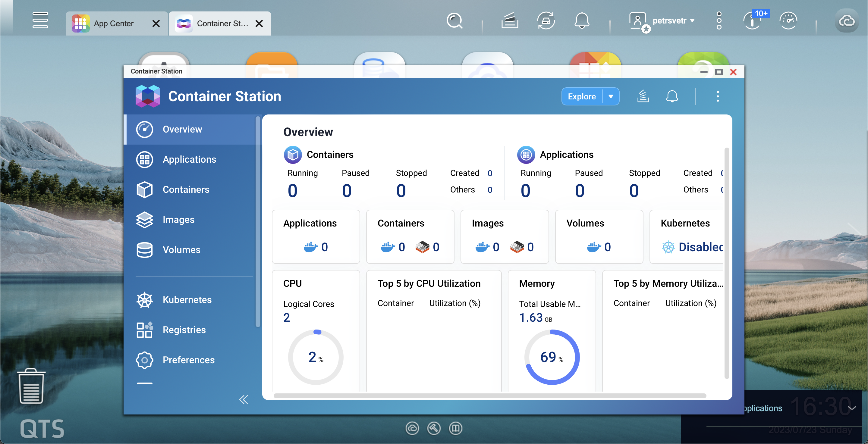Click Container Station notification bell icon

(x=671, y=96)
